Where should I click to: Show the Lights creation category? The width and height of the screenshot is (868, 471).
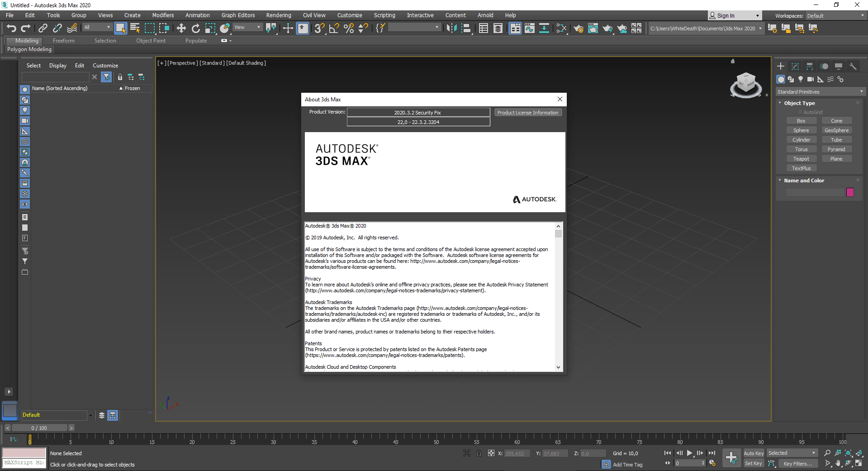tap(801, 79)
